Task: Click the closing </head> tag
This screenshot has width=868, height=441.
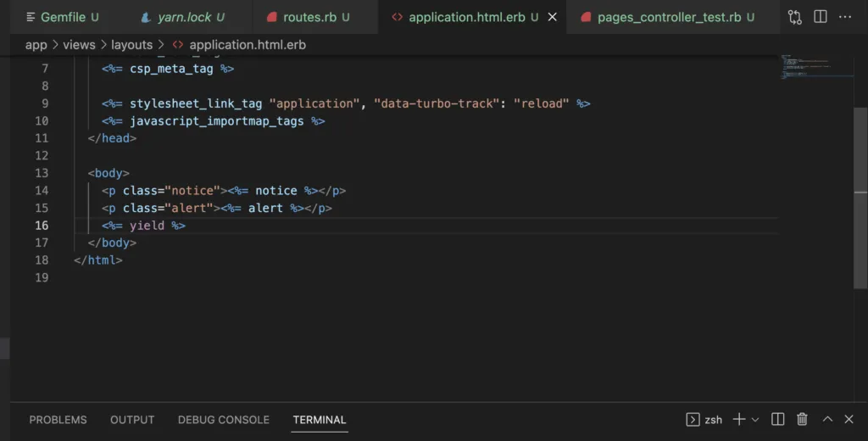Action: tap(113, 138)
